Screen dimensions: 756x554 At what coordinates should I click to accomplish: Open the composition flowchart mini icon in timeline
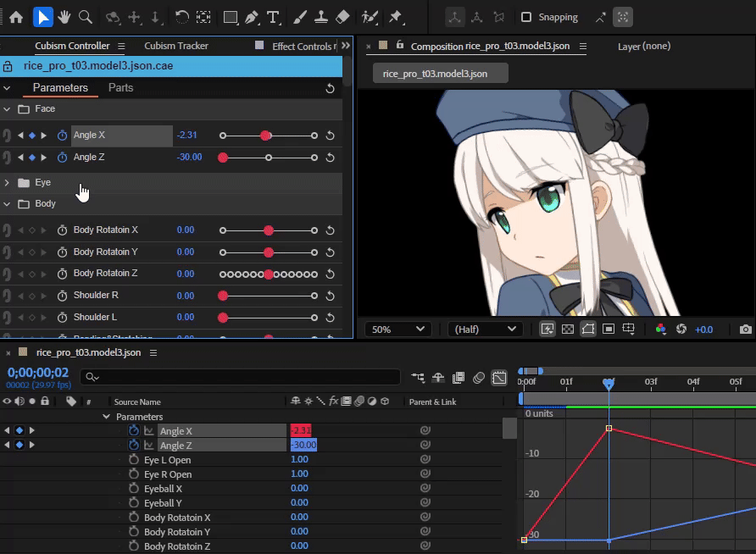pyautogui.click(x=418, y=378)
